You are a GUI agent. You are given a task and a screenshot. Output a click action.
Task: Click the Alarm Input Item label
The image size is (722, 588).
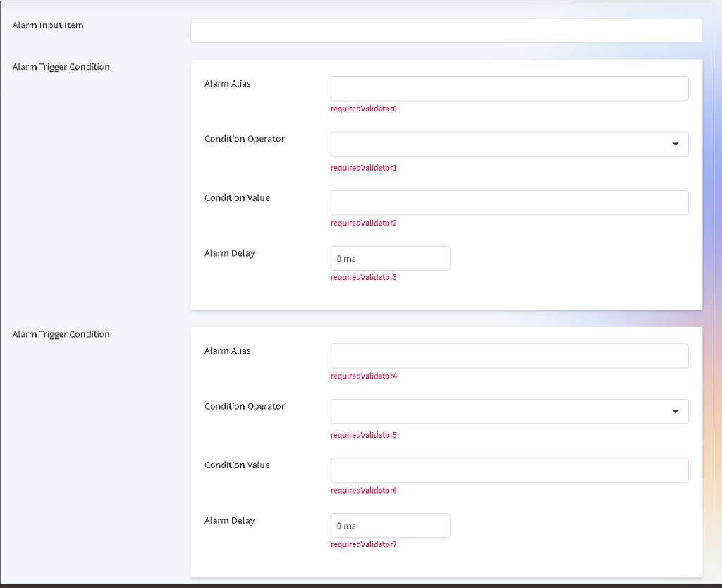pos(48,25)
